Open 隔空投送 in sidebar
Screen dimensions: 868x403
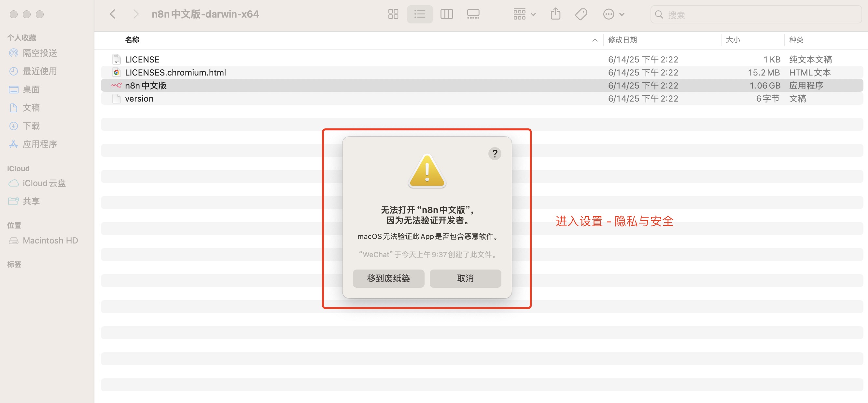40,53
